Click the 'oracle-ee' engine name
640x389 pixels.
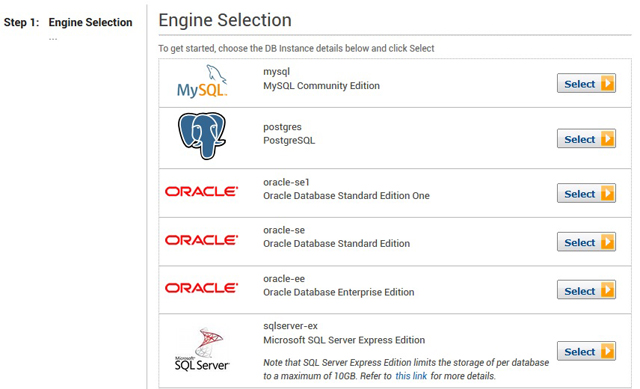284,279
